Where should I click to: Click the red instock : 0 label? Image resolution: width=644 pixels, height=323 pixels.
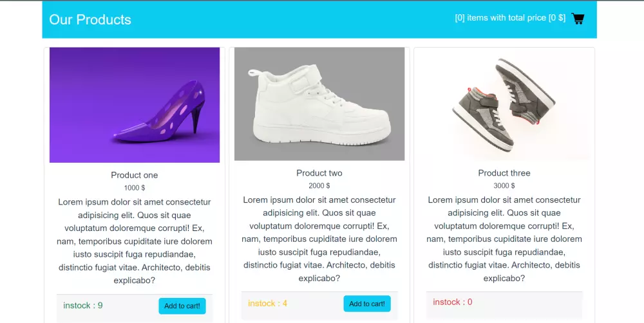[x=453, y=302]
